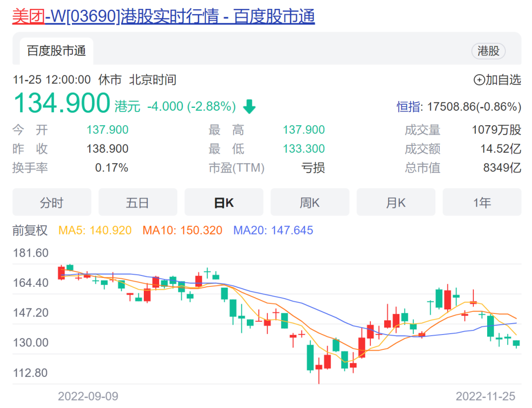
Task: Click the plus icon beside 加自选
Action: 479,80
